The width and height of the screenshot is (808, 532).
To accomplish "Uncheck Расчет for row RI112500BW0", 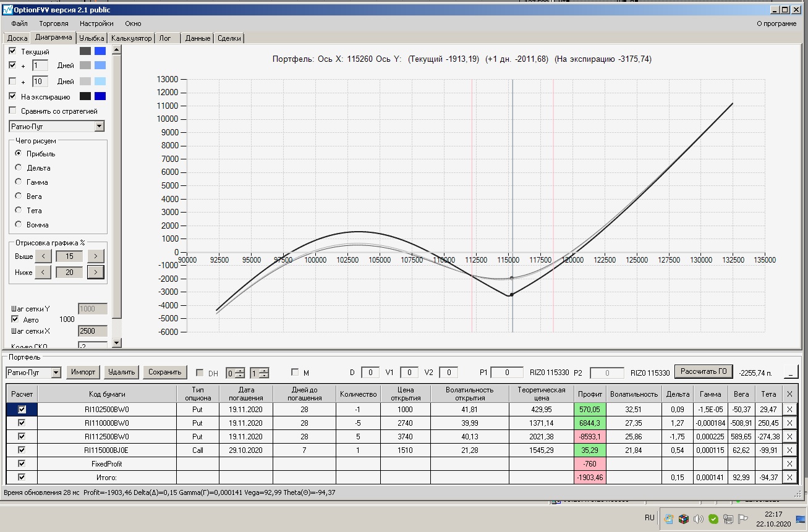I will [22, 436].
